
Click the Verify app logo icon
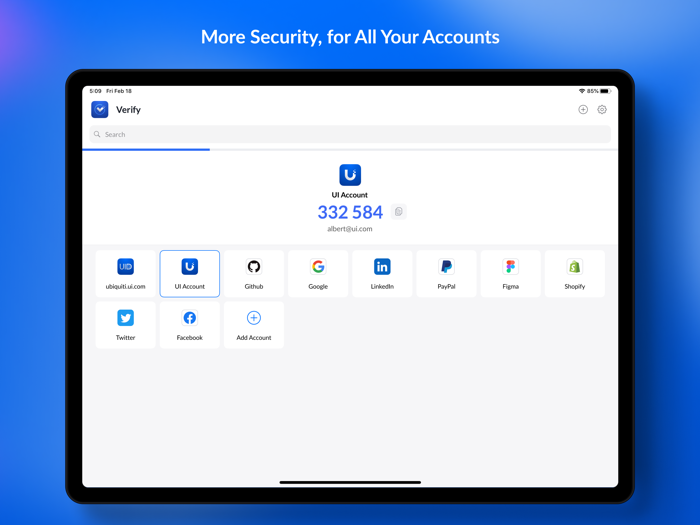pos(100,109)
